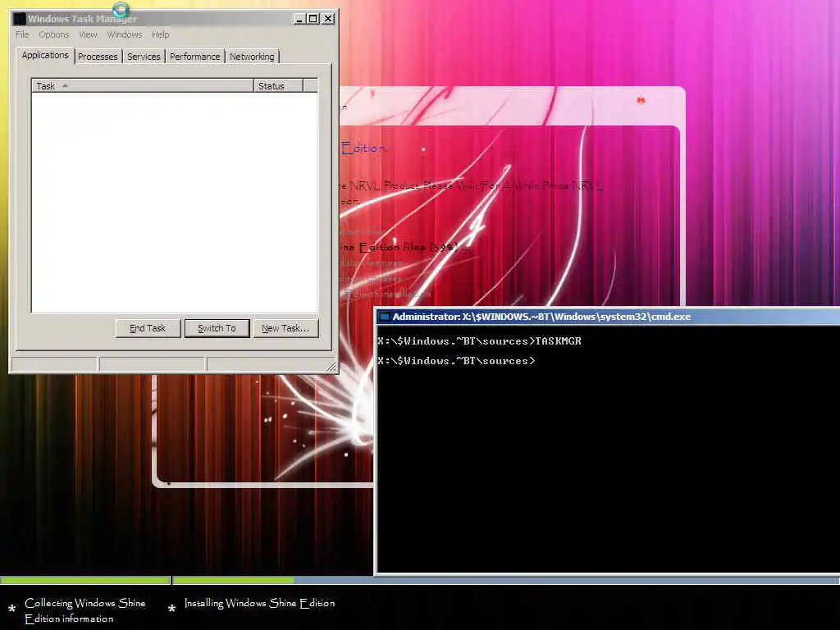Click the Switch To button
Viewport: 840px width, 630px height.
tap(217, 328)
